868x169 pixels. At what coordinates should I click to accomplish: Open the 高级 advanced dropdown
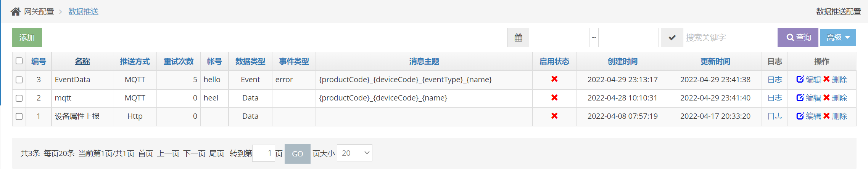click(838, 38)
